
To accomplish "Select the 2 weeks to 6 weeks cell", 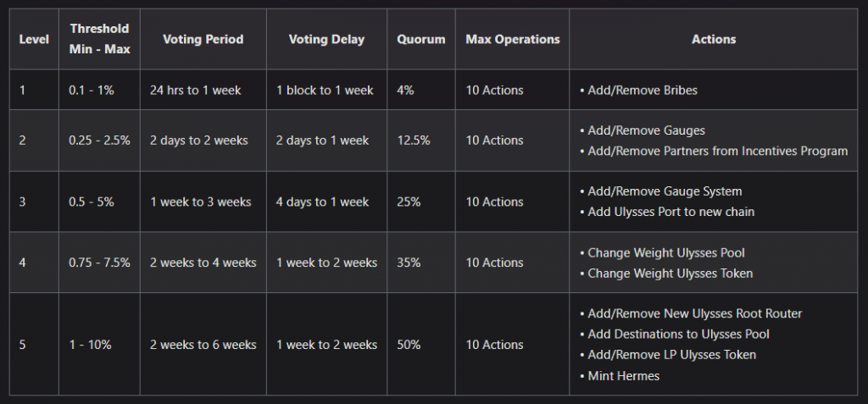I will [203, 344].
